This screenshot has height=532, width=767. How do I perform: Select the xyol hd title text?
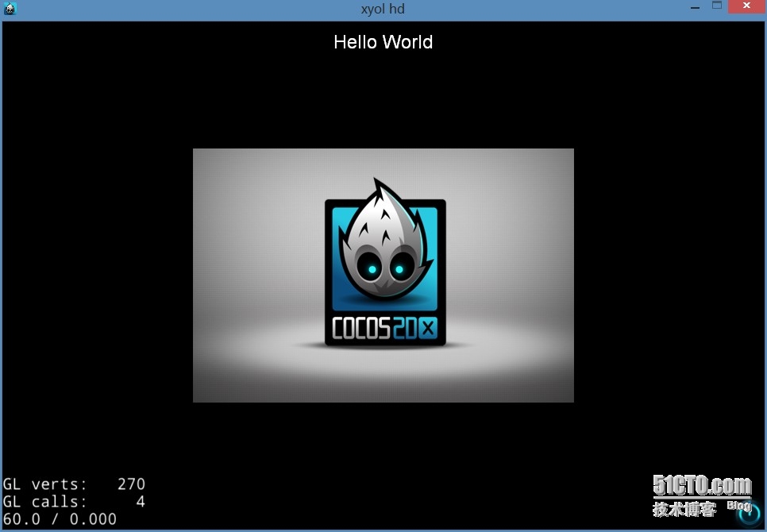coord(382,9)
